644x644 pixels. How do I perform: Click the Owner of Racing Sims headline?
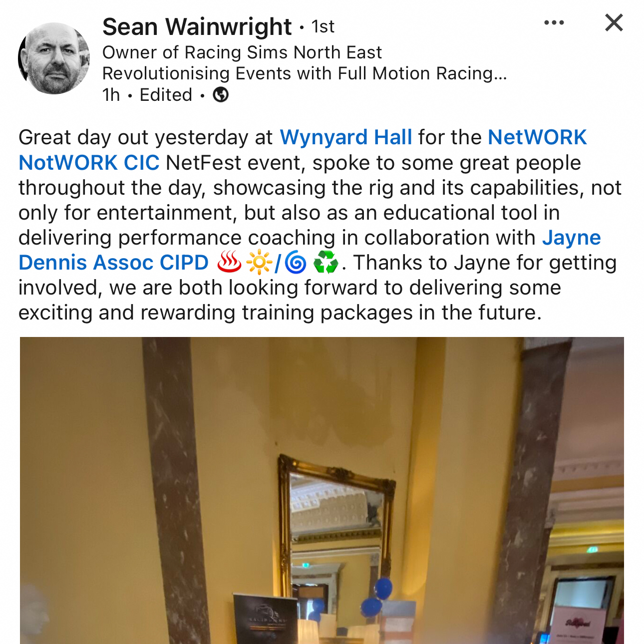click(242, 52)
